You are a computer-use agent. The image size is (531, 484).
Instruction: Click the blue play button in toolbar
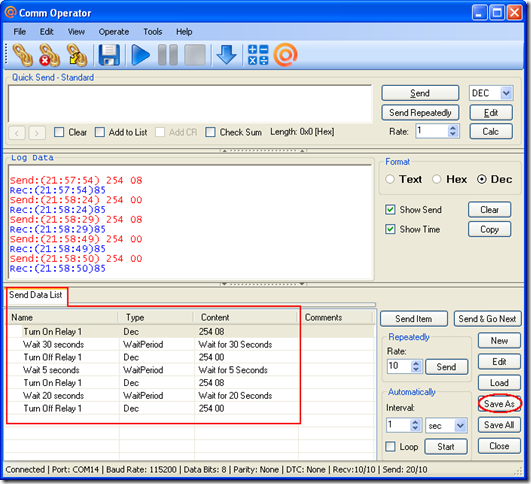[141, 55]
